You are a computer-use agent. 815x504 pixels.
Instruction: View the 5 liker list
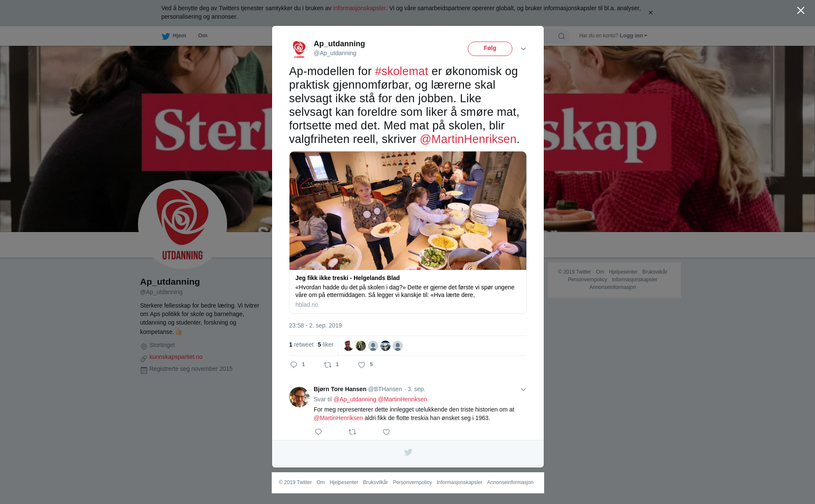point(326,344)
